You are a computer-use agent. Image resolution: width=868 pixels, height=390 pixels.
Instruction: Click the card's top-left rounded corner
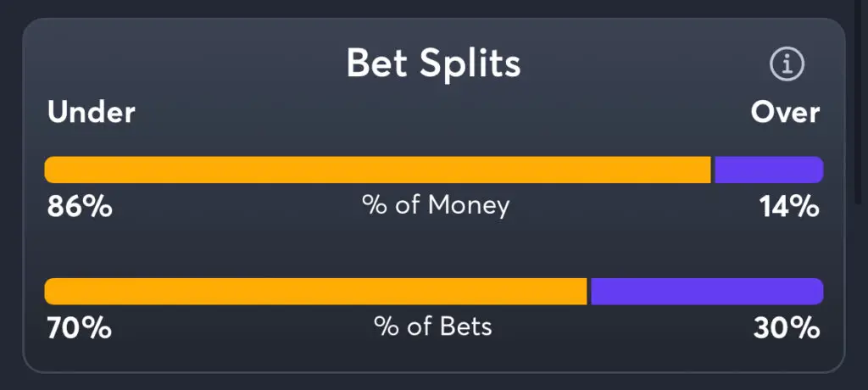(x=31, y=25)
